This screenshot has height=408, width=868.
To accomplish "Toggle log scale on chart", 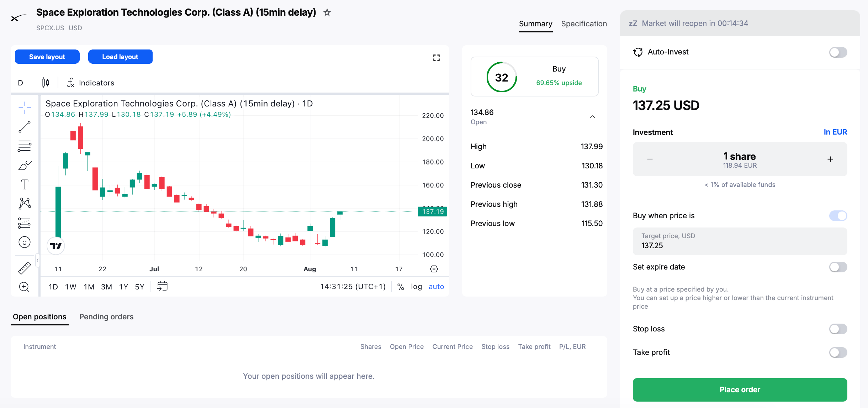I will tap(416, 287).
